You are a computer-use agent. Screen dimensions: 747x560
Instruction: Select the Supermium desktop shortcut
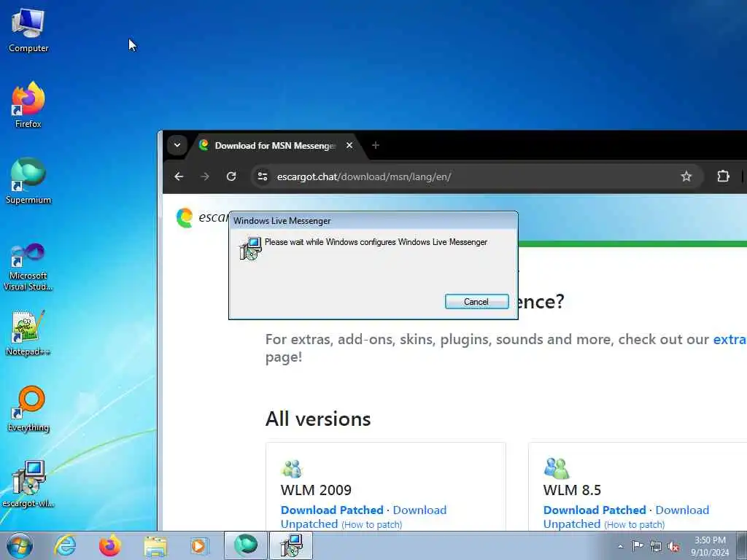(x=28, y=181)
